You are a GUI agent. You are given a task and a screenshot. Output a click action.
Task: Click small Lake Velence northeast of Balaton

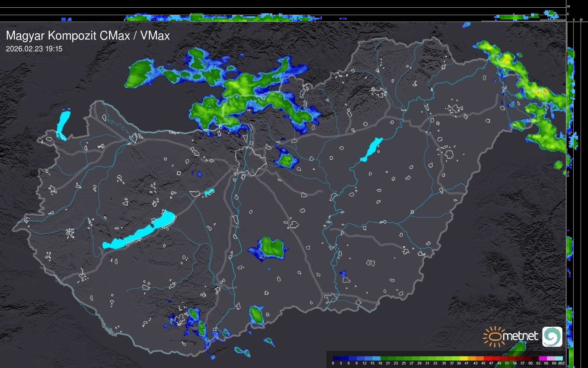click(x=209, y=192)
